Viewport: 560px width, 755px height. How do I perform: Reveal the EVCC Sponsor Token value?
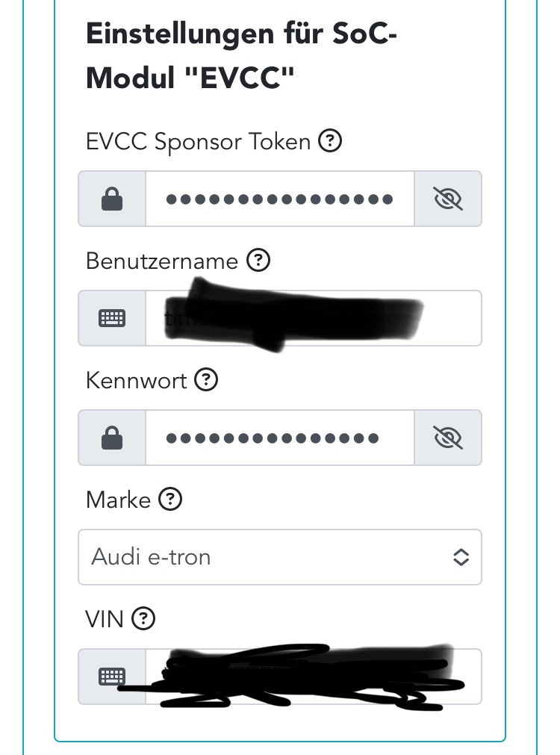448,199
